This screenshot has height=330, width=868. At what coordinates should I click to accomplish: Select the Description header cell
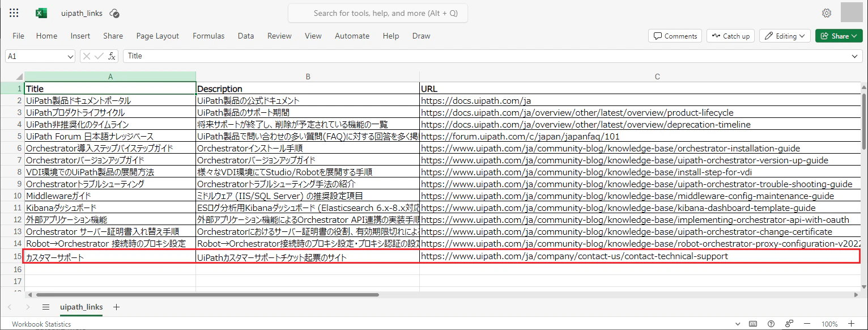pos(308,88)
